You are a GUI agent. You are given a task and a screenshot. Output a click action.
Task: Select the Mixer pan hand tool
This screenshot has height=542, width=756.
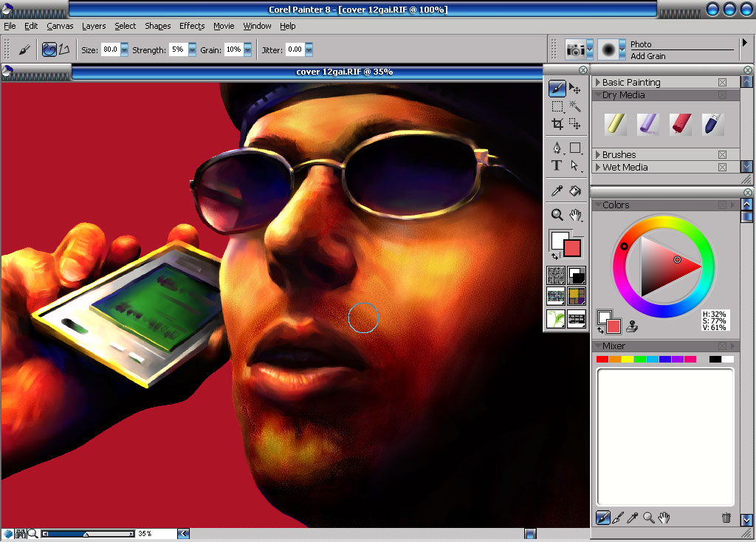click(x=664, y=518)
